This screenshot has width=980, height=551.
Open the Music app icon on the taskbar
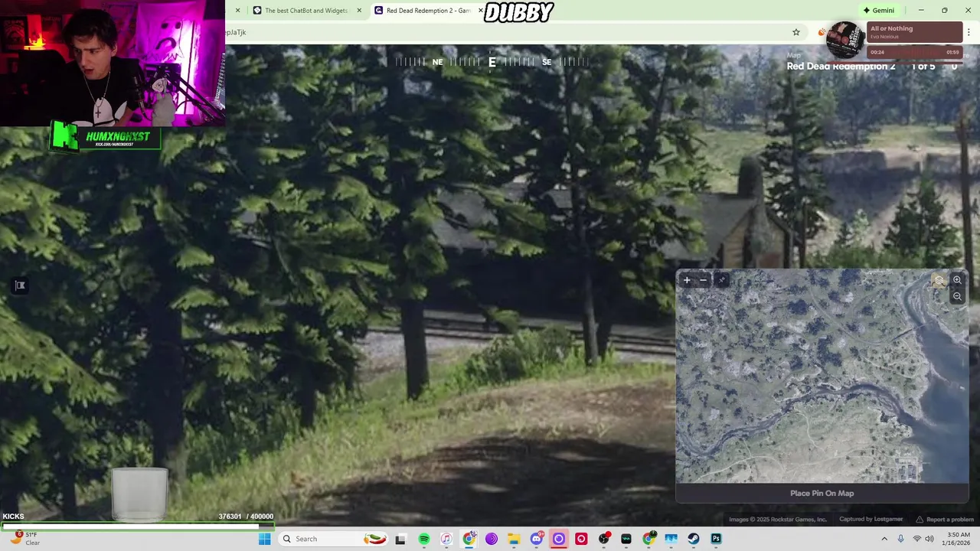pos(446,539)
